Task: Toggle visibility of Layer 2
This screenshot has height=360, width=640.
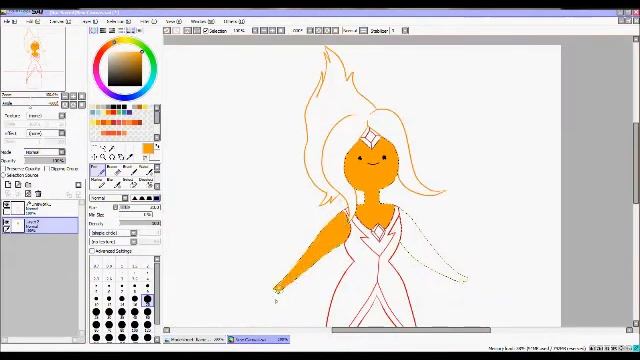Action: point(7,222)
